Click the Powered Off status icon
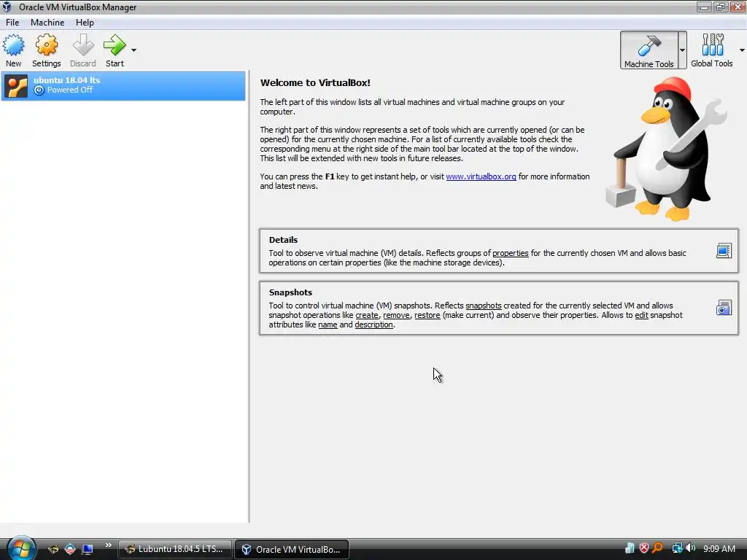This screenshot has height=560, width=747. coord(39,90)
